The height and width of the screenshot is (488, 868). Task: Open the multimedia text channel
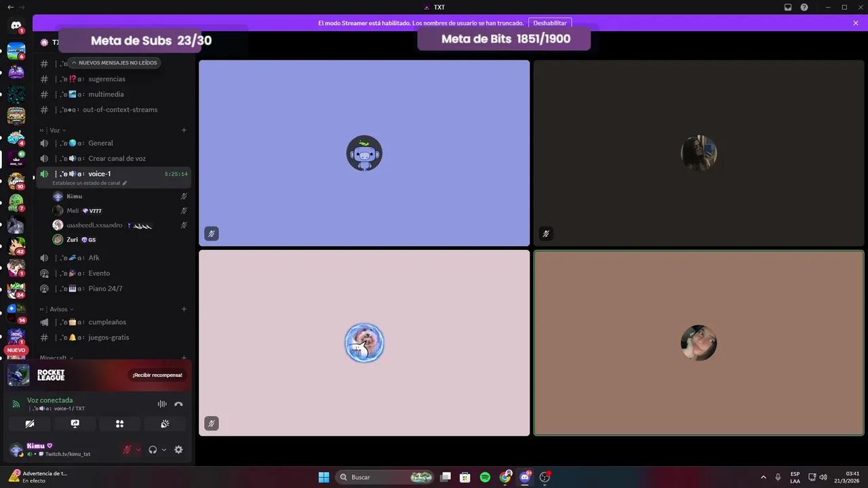coord(114,94)
